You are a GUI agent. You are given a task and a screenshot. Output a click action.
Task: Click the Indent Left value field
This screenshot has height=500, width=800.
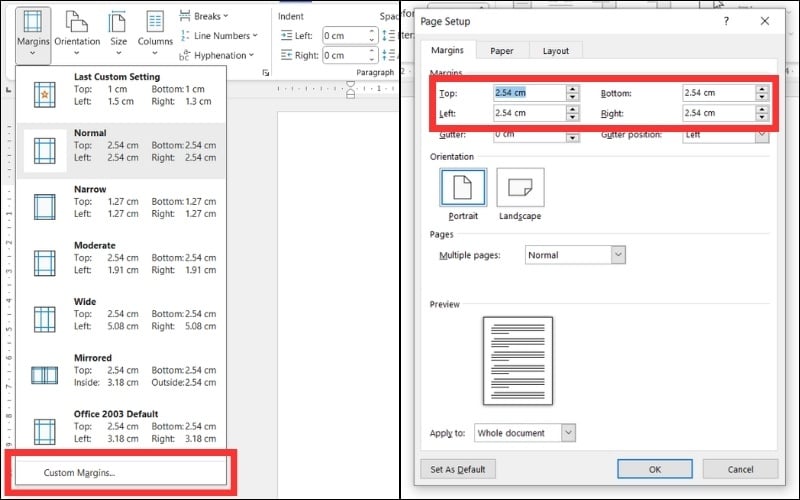point(345,36)
